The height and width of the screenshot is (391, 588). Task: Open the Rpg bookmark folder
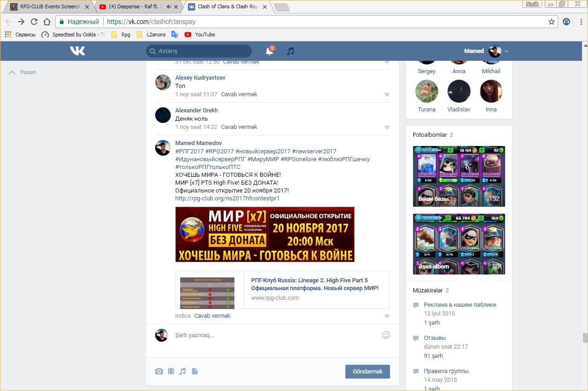point(121,35)
